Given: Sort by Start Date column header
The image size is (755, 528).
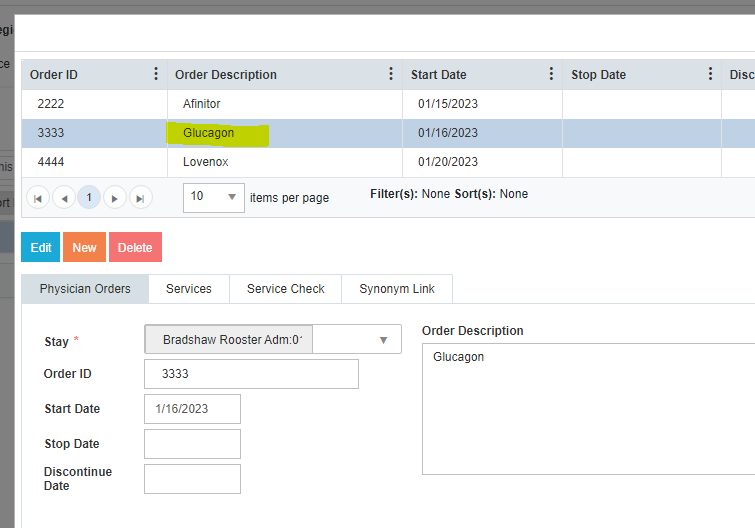Looking at the screenshot, I should 438,75.
